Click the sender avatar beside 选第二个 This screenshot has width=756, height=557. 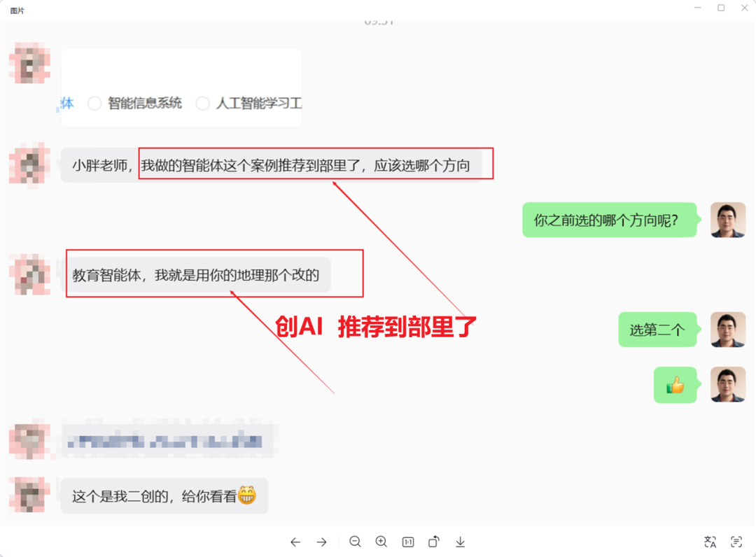(728, 330)
